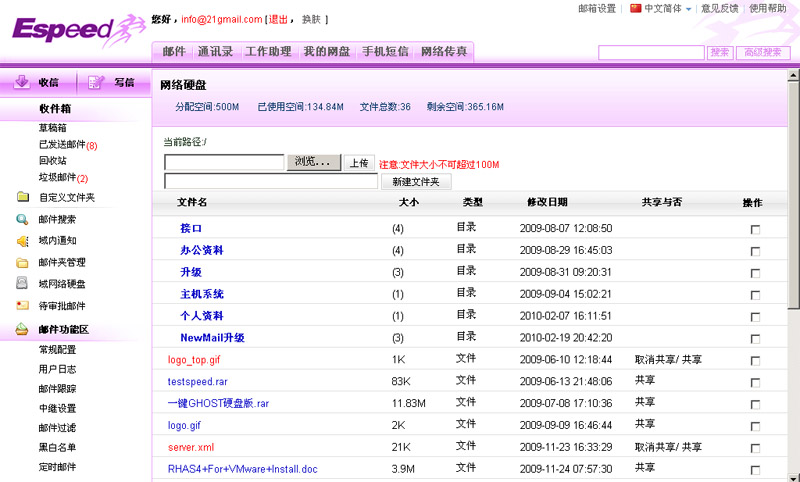This screenshot has width=800, height=482.
Task: Click the 写信 compose mail icon
Action: point(96,83)
